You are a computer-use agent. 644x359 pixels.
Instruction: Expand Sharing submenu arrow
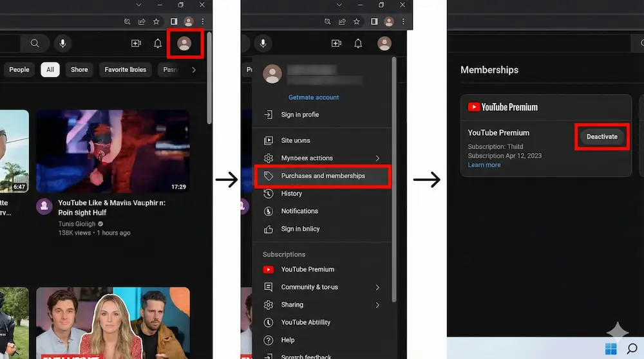pos(377,305)
